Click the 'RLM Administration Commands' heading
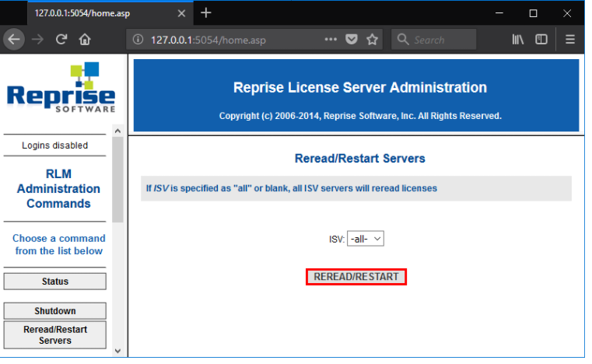Viewport: 592px width, 364px height. pos(58,188)
